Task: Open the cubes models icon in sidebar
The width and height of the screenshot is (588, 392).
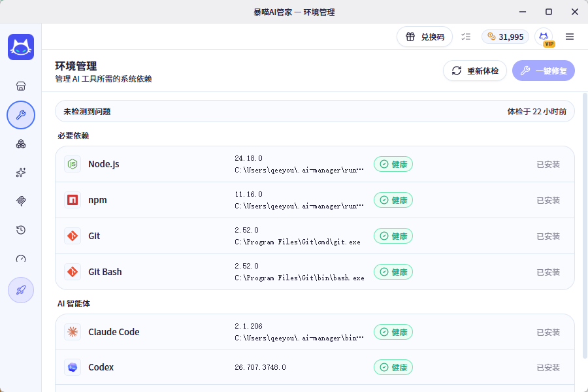Action: click(x=21, y=144)
